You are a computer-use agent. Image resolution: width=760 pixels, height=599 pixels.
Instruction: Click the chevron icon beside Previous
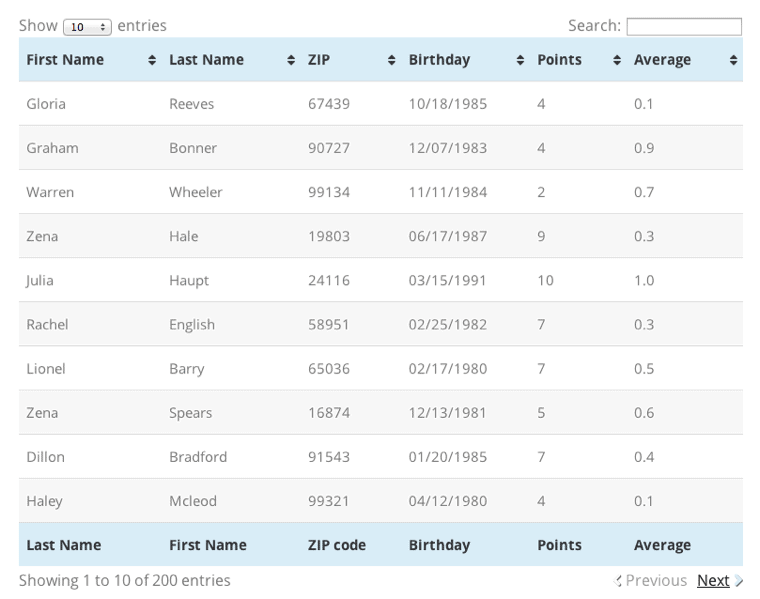(x=618, y=581)
